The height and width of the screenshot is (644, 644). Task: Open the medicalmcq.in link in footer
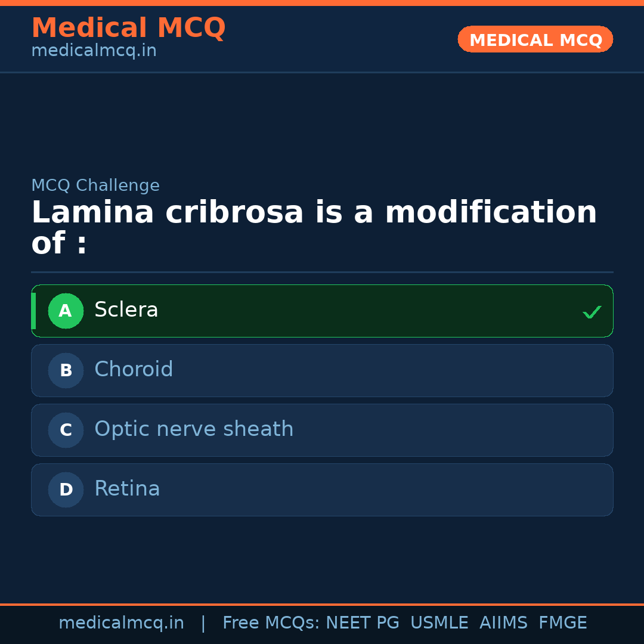(121, 623)
